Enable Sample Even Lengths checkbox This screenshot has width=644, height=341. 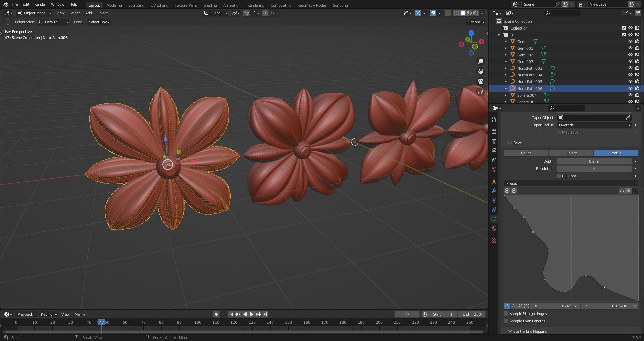tap(506, 321)
